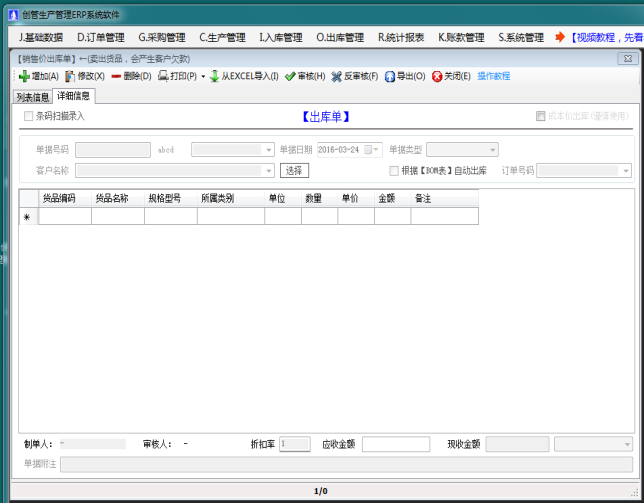This screenshot has width=644, height=503.
Task: Click the 关闭(E) close icon
Action: (x=437, y=76)
